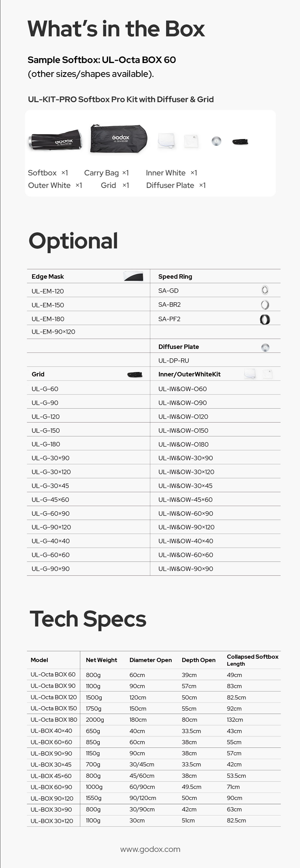This screenshot has height=868, width=300.
Task: Click the grid image in kit box
Action: [x=240, y=142]
